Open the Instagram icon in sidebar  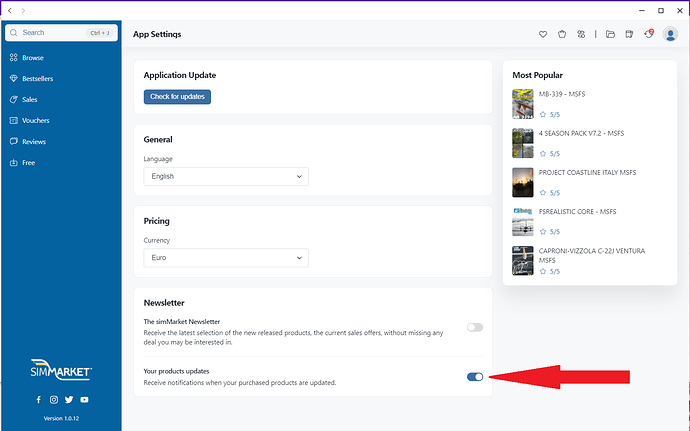coord(54,399)
